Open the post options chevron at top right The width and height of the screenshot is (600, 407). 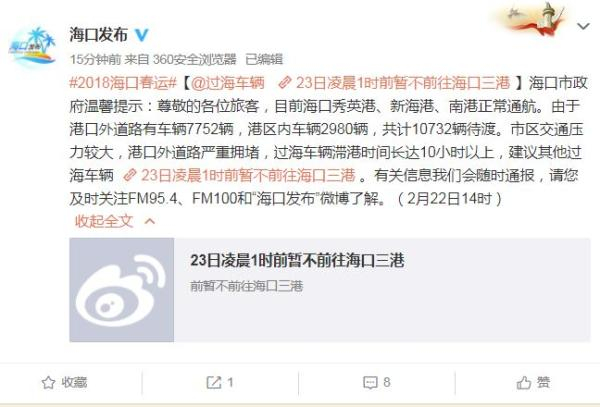tap(583, 26)
